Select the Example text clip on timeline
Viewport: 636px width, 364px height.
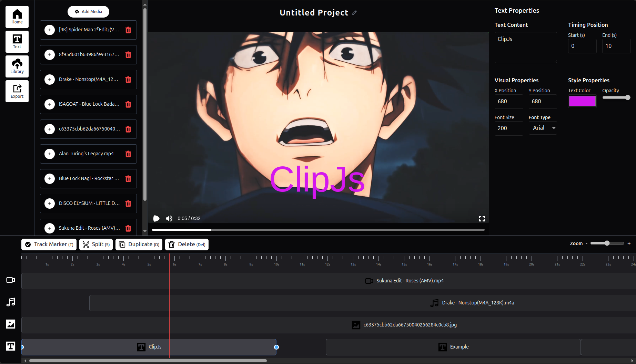[x=453, y=347]
